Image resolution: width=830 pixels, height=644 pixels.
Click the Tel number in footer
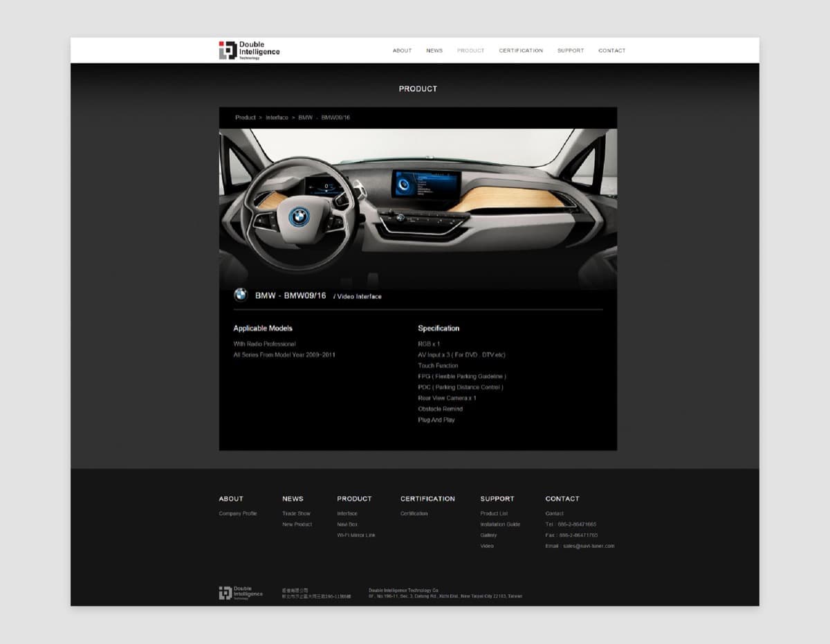click(x=571, y=524)
